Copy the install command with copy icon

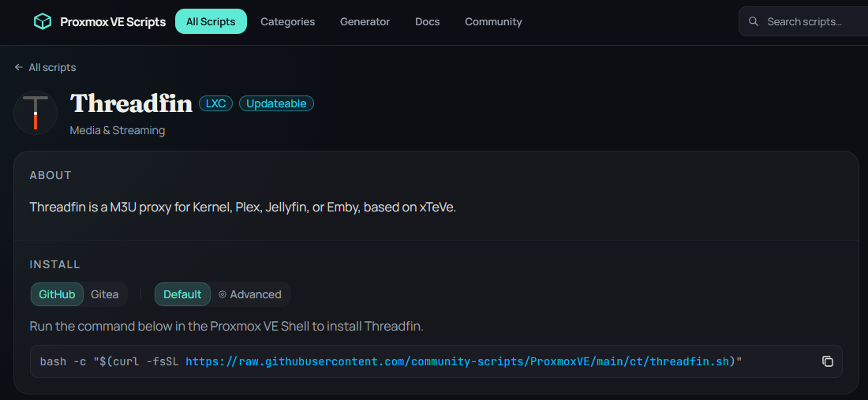(x=827, y=361)
